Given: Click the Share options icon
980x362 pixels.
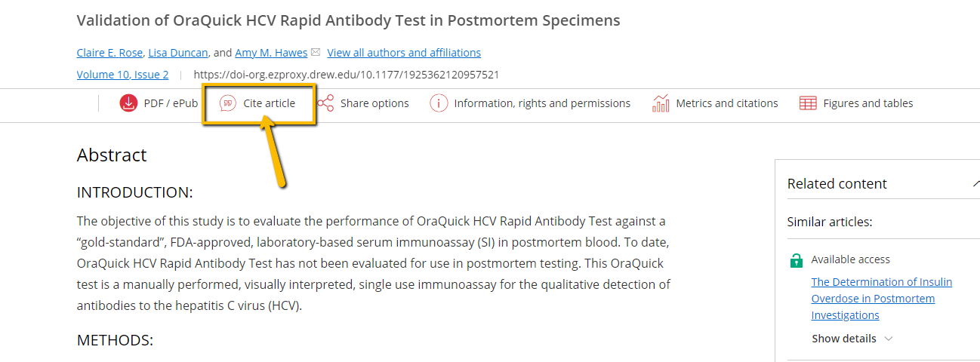Looking at the screenshot, I should point(325,103).
